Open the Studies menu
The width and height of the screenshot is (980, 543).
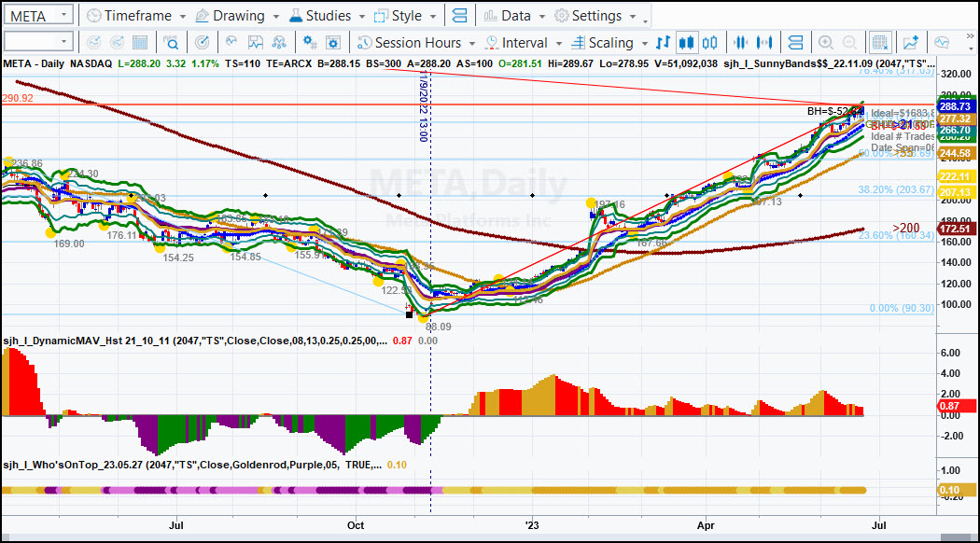pyautogui.click(x=327, y=16)
